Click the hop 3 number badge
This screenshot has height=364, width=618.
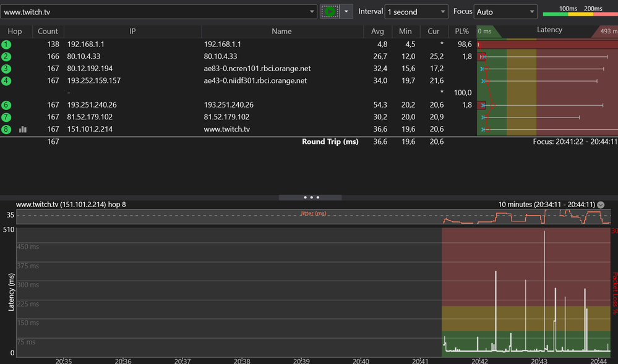click(6, 69)
